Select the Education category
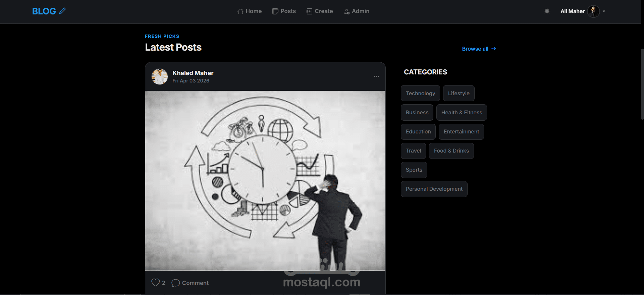 tap(418, 131)
